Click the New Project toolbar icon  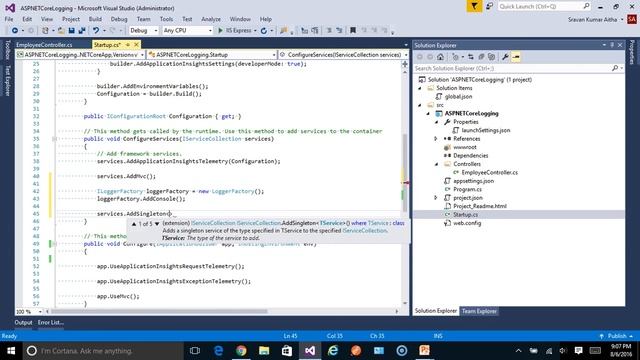click(45, 31)
